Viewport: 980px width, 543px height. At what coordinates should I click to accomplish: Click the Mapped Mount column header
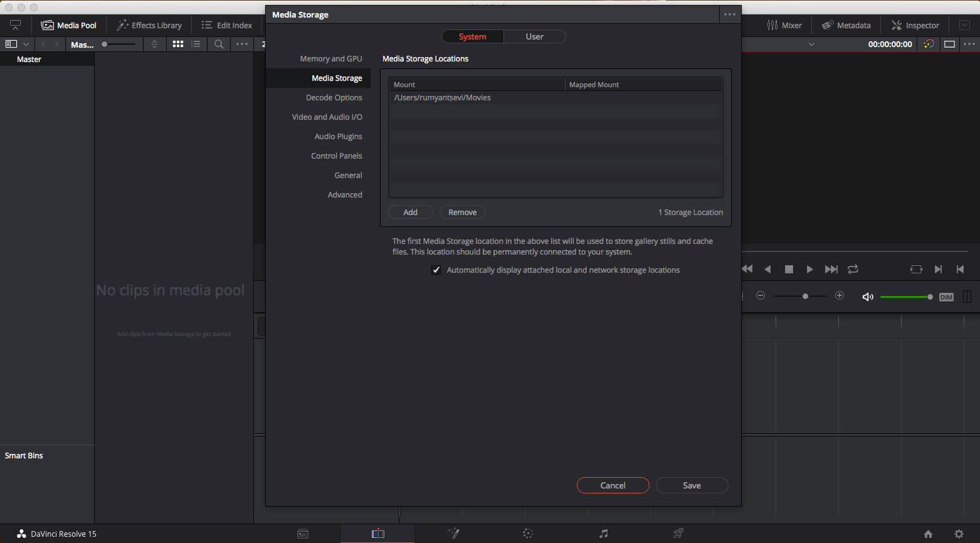pyautogui.click(x=644, y=84)
